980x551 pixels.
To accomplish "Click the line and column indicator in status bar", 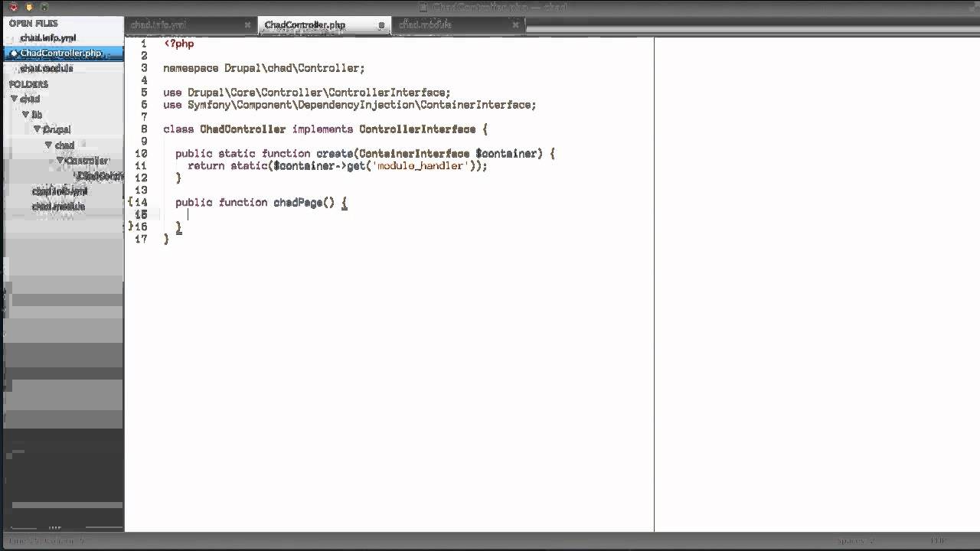I will [x=46, y=541].
